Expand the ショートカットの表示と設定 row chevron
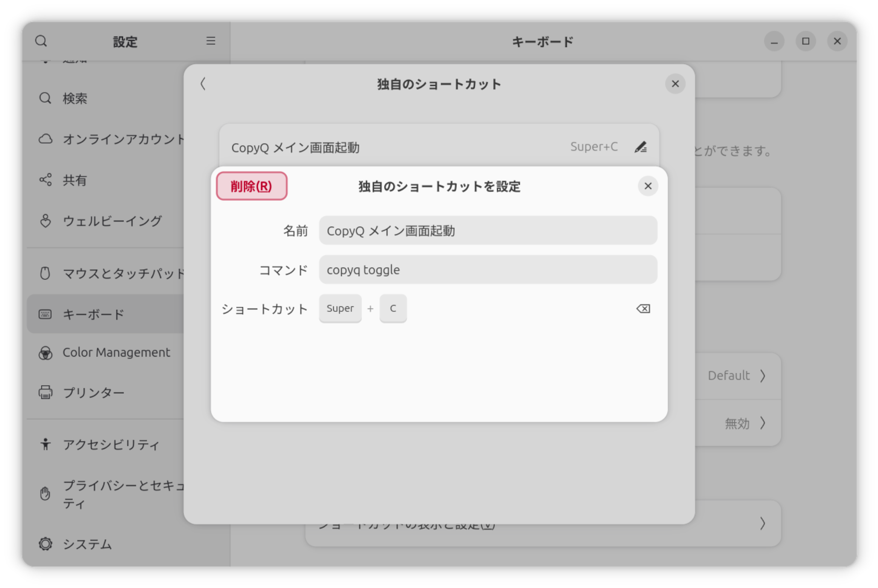Screen dimensions: 878x588 coord(762,523)
